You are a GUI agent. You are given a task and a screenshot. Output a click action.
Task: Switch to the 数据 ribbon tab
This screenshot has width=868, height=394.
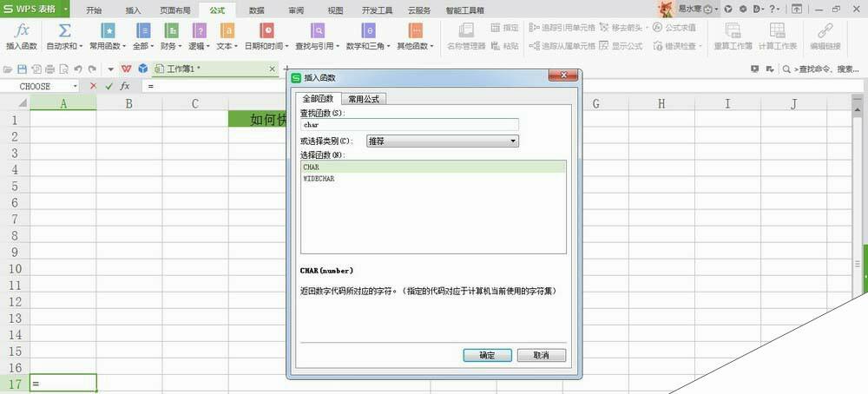click(x=256, y=10)
